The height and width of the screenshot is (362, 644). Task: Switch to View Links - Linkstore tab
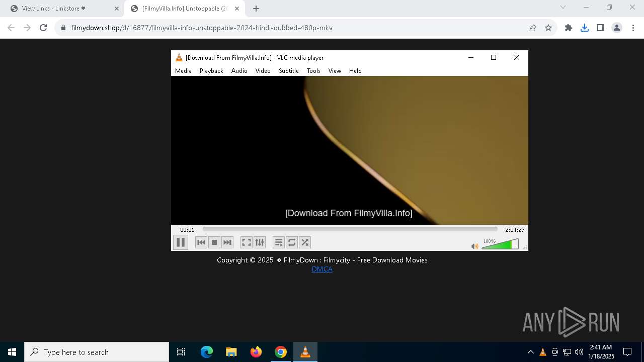coord(64,9)
